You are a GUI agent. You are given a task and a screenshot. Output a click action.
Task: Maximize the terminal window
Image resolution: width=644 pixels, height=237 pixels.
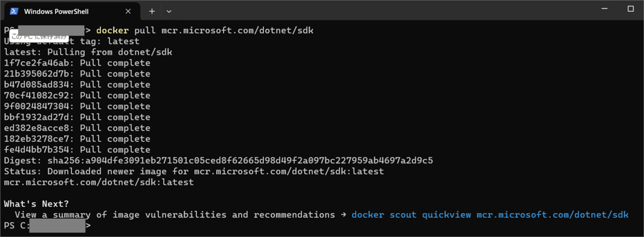[x=631, y=9]
